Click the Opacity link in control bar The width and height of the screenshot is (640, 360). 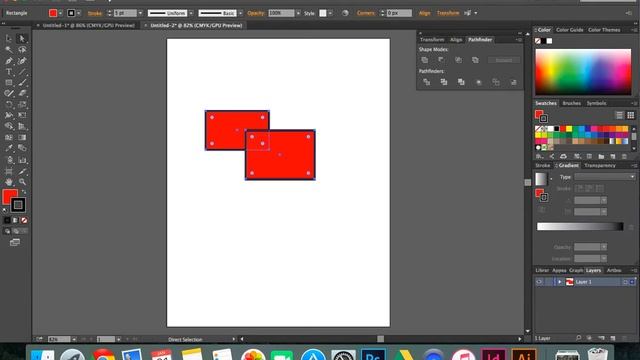tap(256, 13)
